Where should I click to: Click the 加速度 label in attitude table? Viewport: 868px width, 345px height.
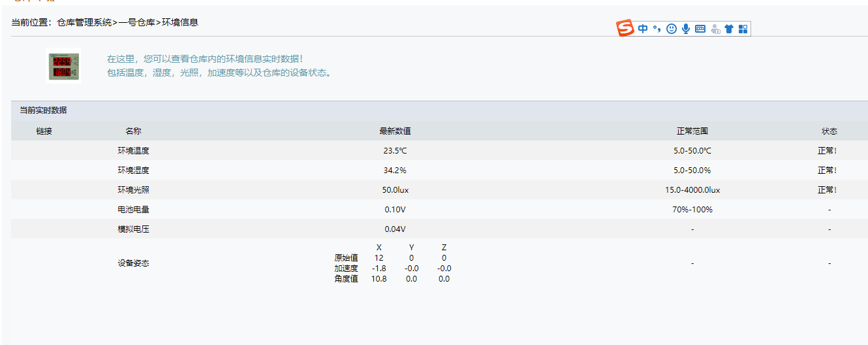(x=346, y=269)
